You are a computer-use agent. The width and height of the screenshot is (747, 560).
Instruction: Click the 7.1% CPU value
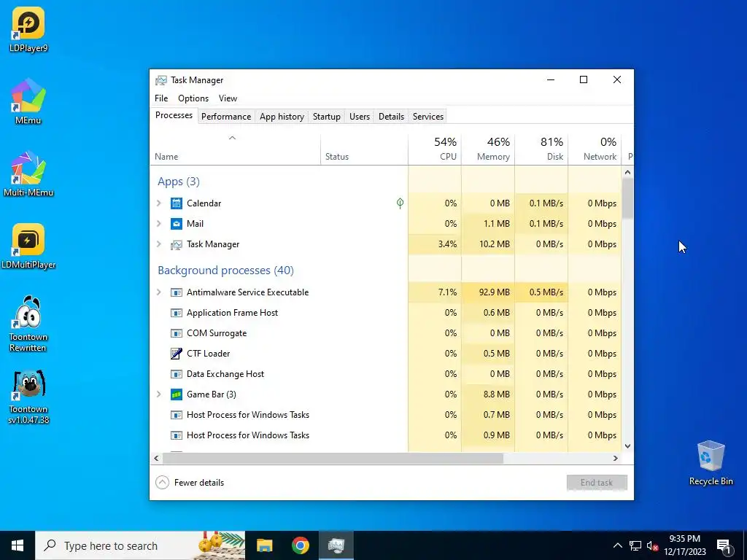[447, 292]
